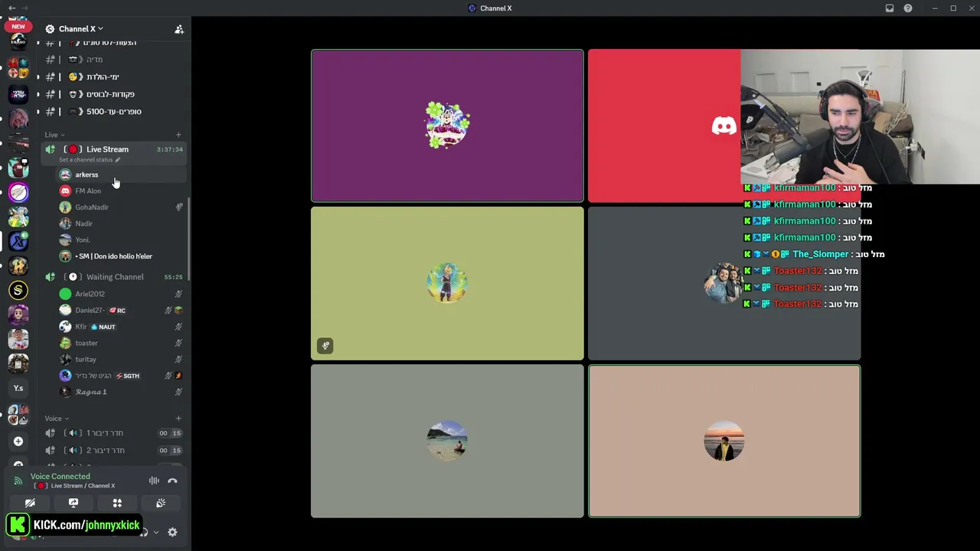Collapse the Voice category
The height and width of the screenshot is (551, 980).
point(56,419)
